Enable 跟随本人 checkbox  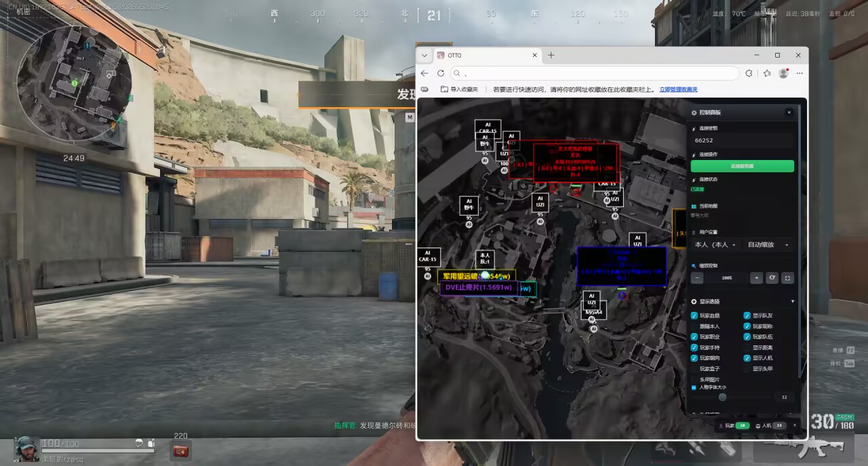(x=694, y=326)
